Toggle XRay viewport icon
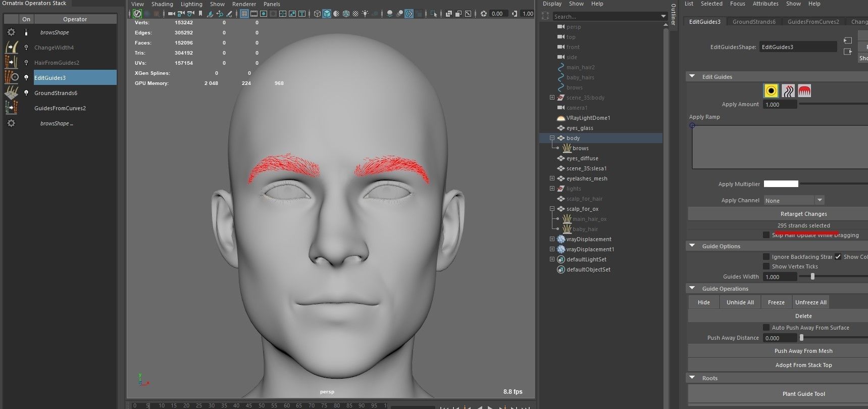 tap(448, 14)
